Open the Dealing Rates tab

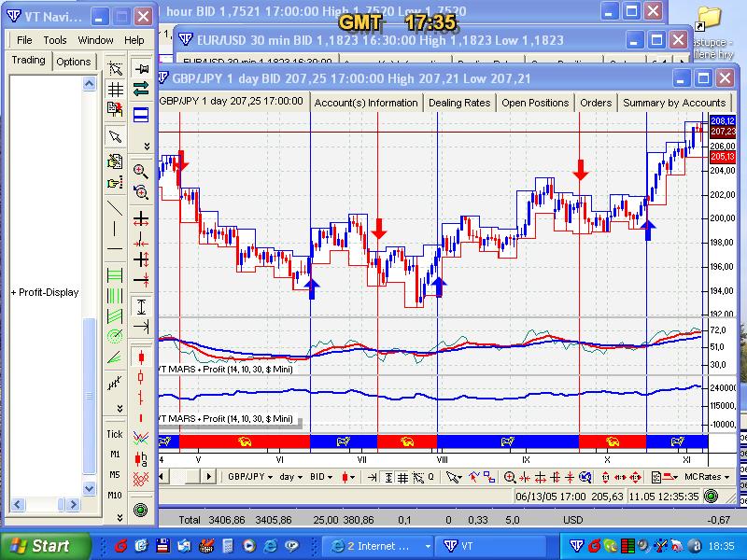[459, 103]
